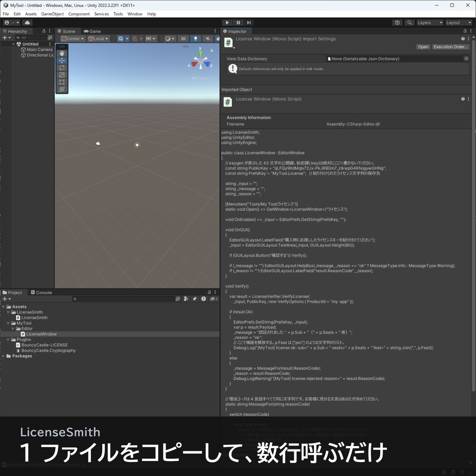
Task: Open the Component menu
Action: 79,14
